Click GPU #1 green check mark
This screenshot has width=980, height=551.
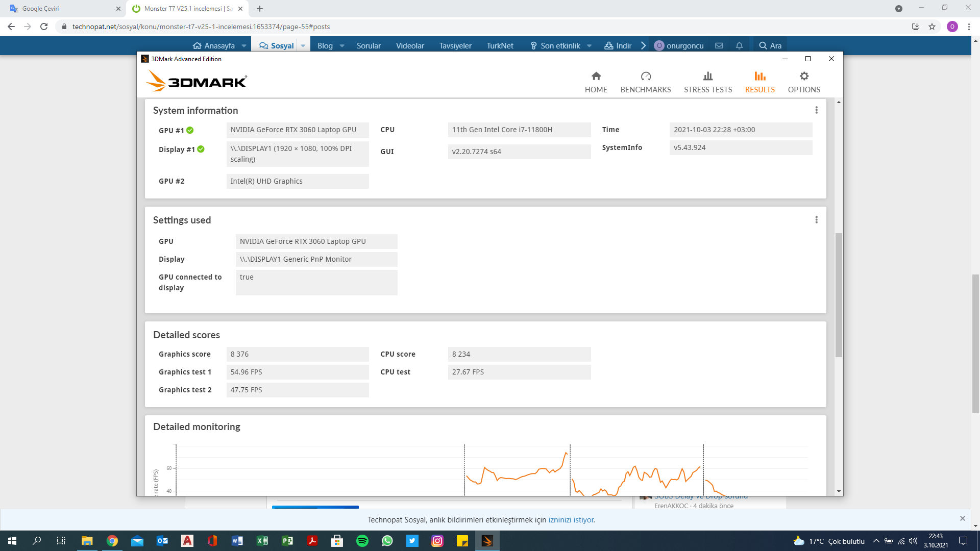(190, 130)
